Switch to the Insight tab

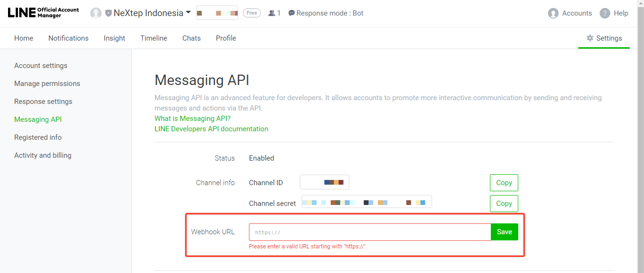(114, 38)
